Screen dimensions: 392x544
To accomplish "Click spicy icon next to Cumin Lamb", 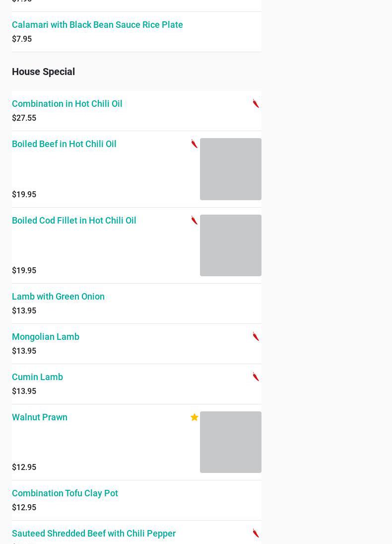I will pos(256,377).
